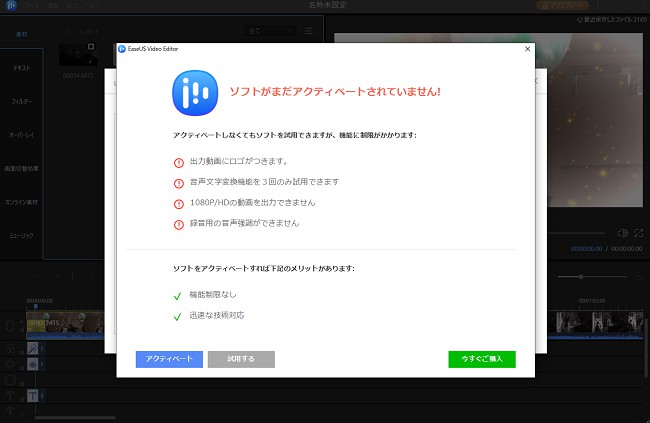650x423 pixels.
Task: Click the text 迅速な技術対応
Action: coord(217,315)
